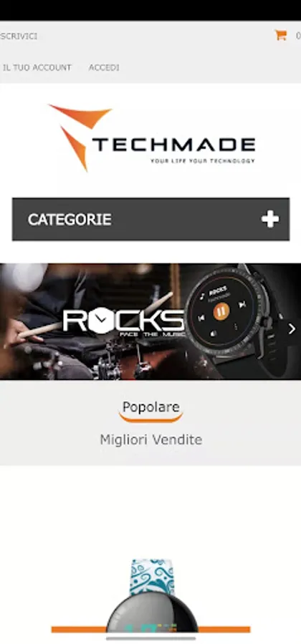Tap the next-track icon on watch face
Viewport: 301px width, 644px height.
[x=242, y=304]
